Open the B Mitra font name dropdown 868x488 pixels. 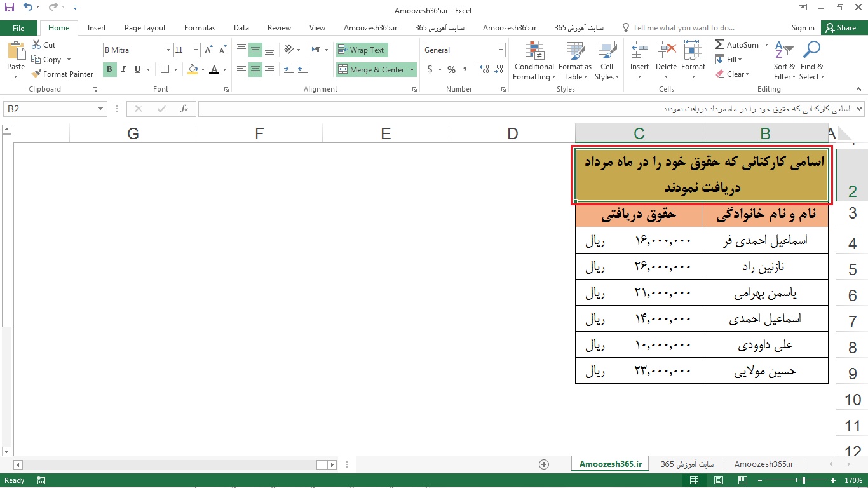tap(168, 50)
